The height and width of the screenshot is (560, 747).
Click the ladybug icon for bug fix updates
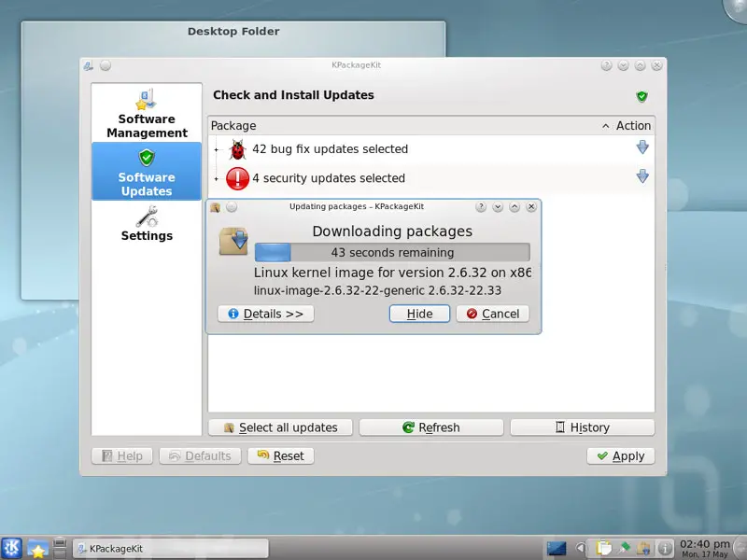(237, 149)
